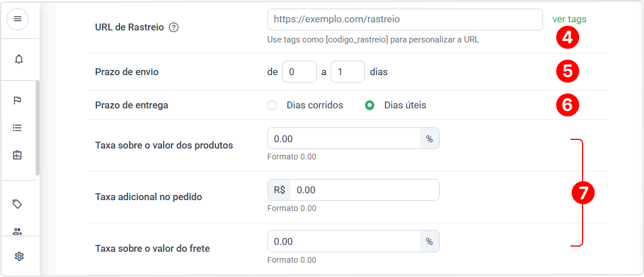This screenshot has height=277, width=644.
Task: Select Dias úteis radio option
Action: [370, 105]
